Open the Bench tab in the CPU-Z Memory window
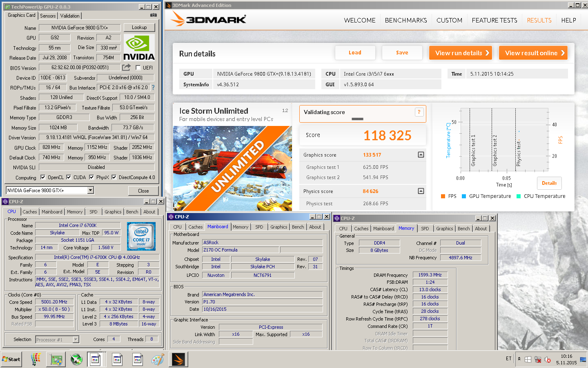The image size is (588, 368). (463, 229)
